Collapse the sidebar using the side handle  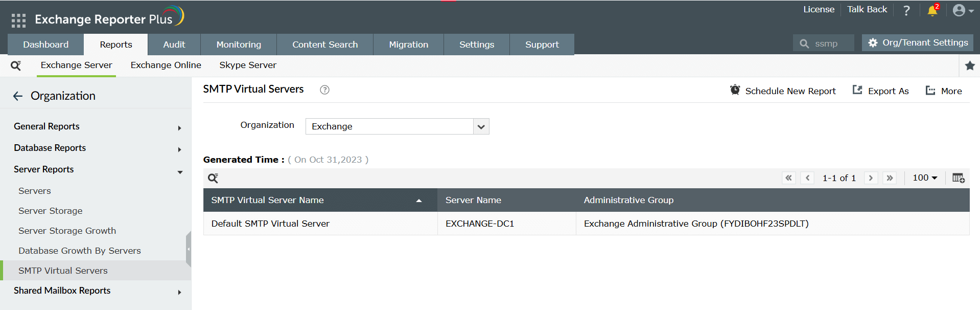point(189,249)
